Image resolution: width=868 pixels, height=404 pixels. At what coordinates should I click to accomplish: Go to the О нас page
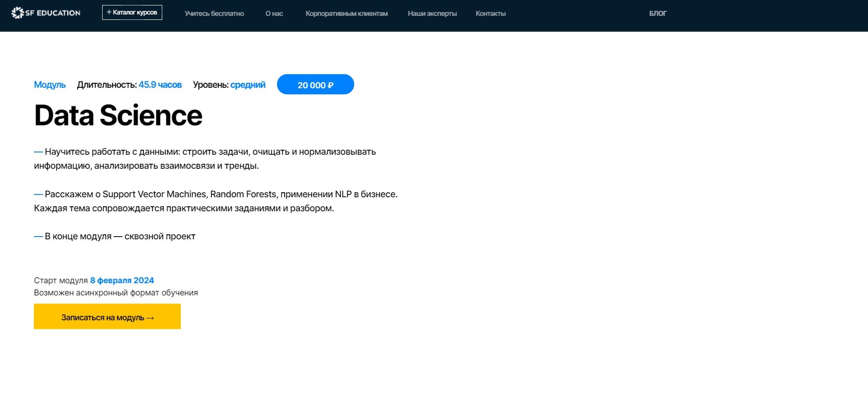(x=274, y=14)
